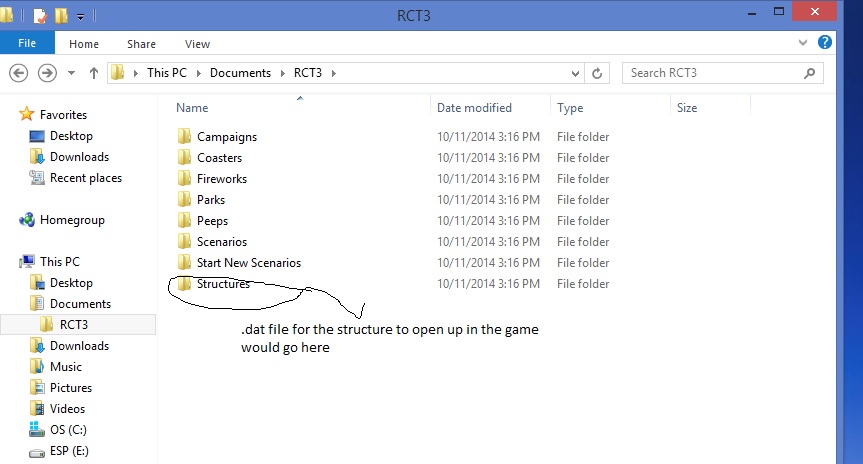Open the Help question mark icon
The image size is (863, 464).
825,43
